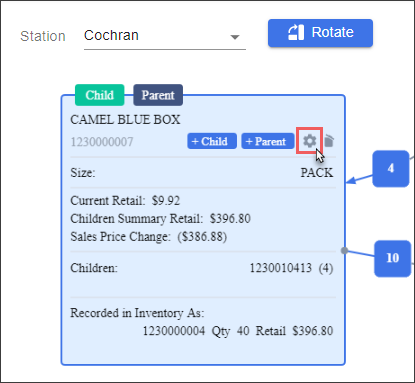Viewport: 415px width, 383px height.
Task: Click the Size PACK row
Action: pos(202,173)
